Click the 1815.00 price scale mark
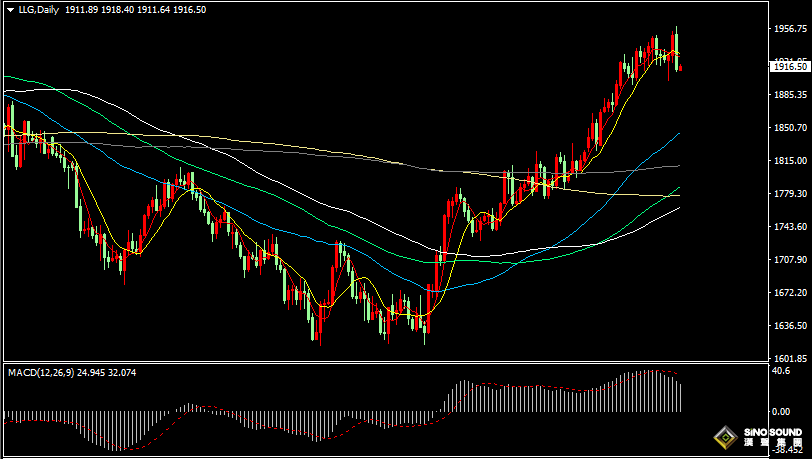Viewport: 812px width, 459px height. click(x=789, y=161)
